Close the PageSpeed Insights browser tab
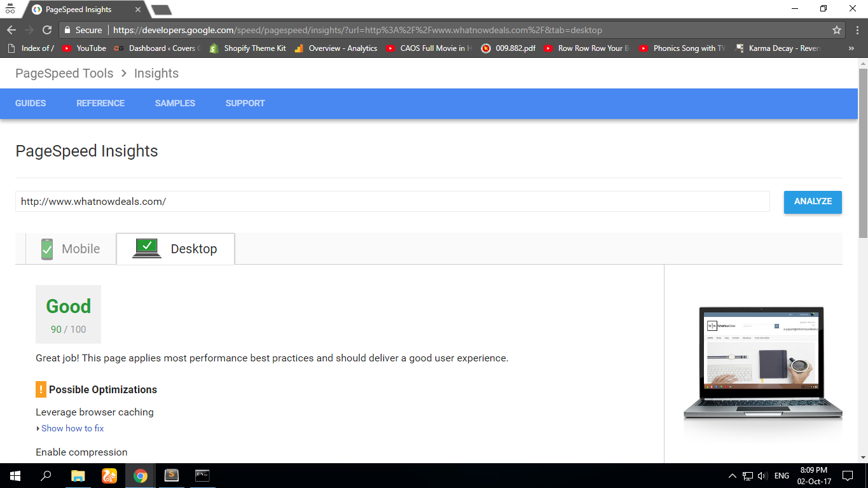Screen dimensions: 868x488 138,10
